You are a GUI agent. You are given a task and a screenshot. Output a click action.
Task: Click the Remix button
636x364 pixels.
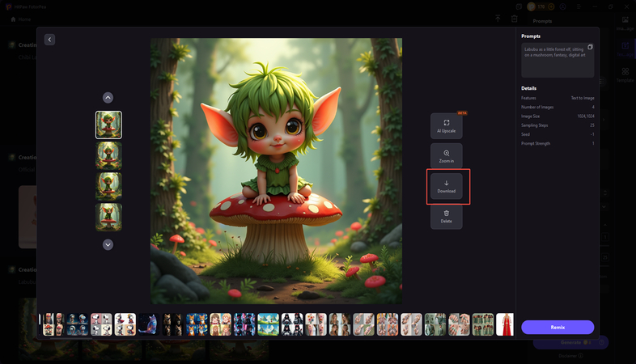(x=558, y=327)
